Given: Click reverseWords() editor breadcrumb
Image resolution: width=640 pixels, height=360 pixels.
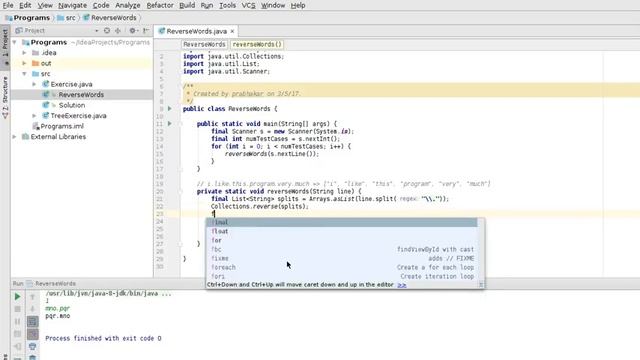Looking at the screenshot, I should [x=257, y=44].
